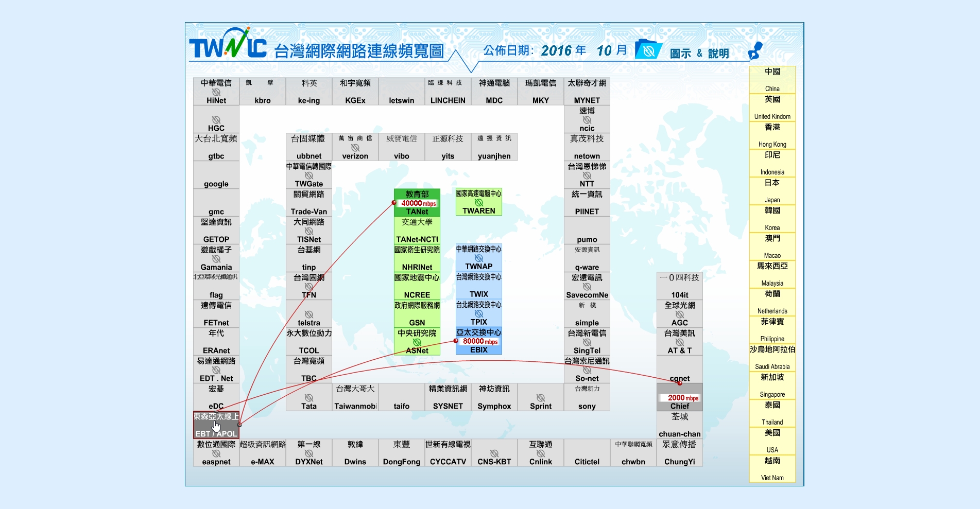Click the crossed-circle icon in HiNet box

[x=216, y=92]
